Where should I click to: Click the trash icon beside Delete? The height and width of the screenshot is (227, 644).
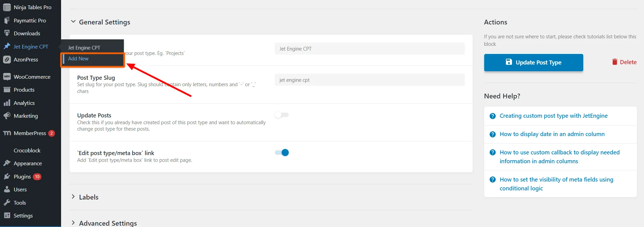point(614,62)
